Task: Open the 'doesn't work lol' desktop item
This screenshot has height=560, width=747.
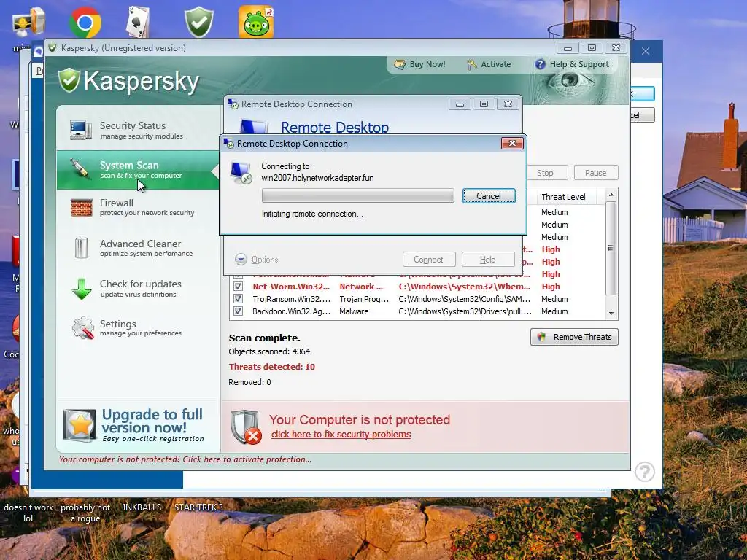Action: (28, 513)
